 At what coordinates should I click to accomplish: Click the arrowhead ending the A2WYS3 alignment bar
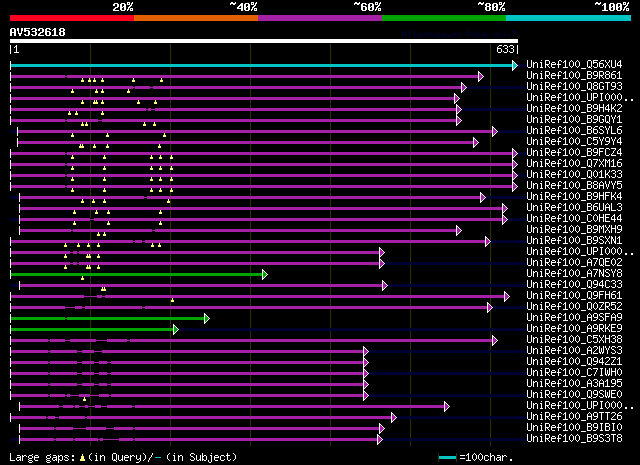pyautogui.click(x=366, y=352)
